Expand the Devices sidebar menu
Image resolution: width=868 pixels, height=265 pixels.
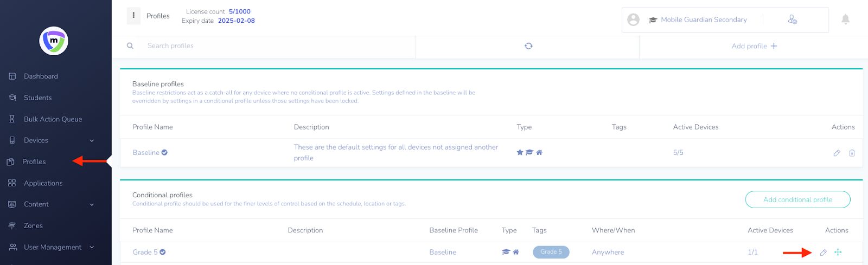click(91, 140)
